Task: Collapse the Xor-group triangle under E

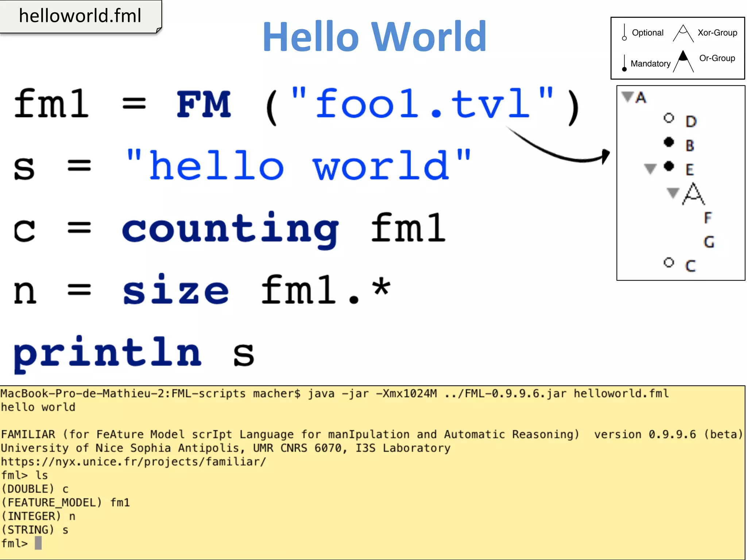Action: coord(673,193)
